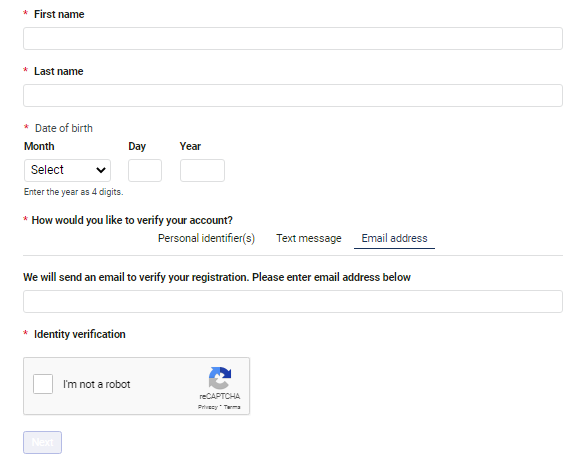Open the reCAPTCHA Privacy link
This screenshot has width=583, height=473.
pos(207,407)
